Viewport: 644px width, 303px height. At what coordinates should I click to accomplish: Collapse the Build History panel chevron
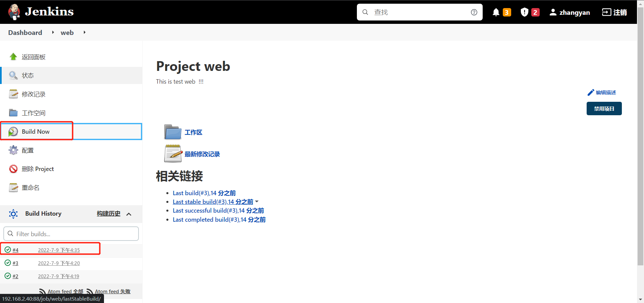coord(129,214)
